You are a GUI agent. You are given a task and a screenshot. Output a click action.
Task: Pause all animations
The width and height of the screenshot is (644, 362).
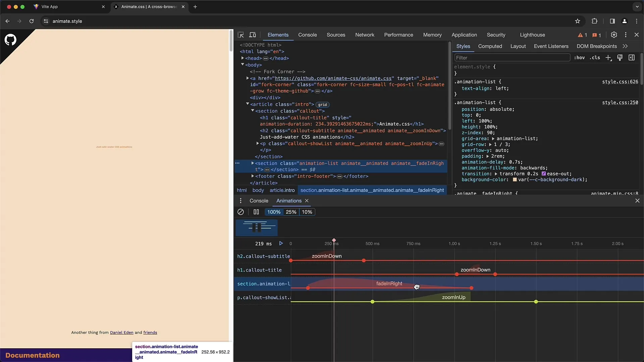256,212
